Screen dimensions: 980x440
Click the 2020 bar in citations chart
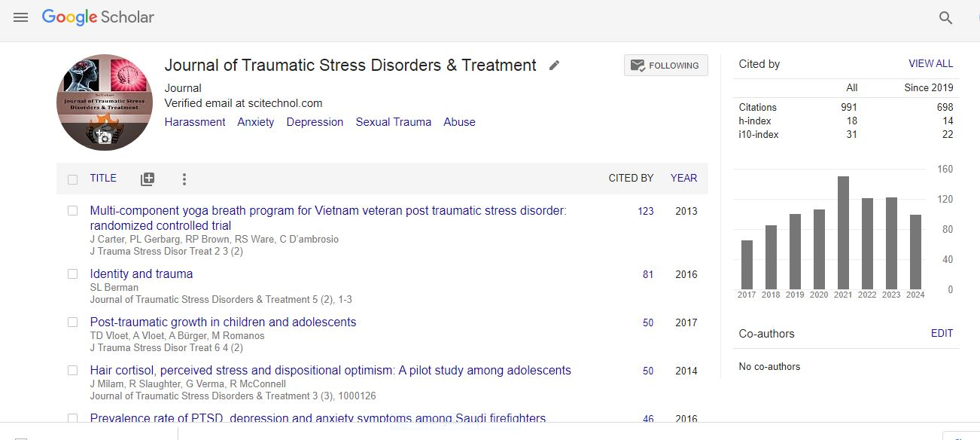pyautogui.click(x=819, y=249)
